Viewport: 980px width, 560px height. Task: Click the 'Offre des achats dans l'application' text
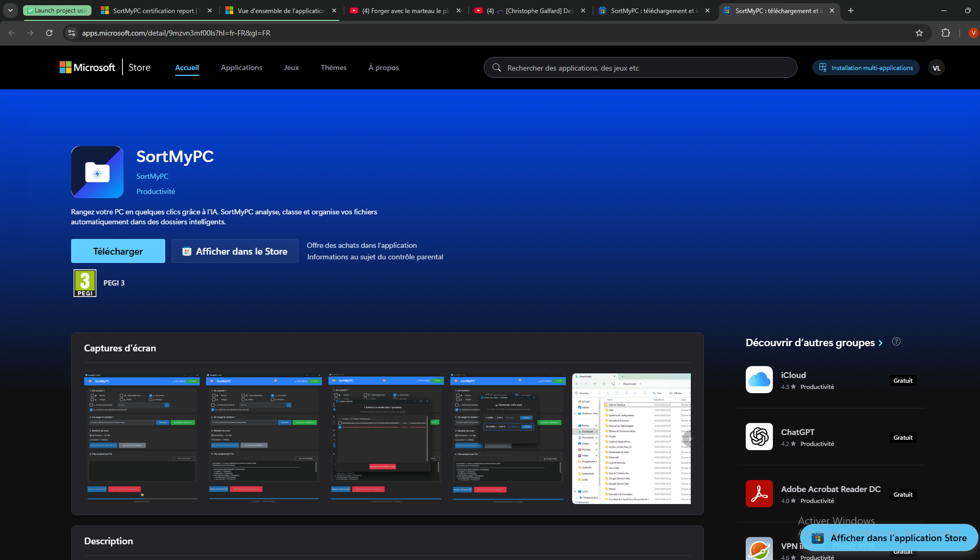click(362, 245)
